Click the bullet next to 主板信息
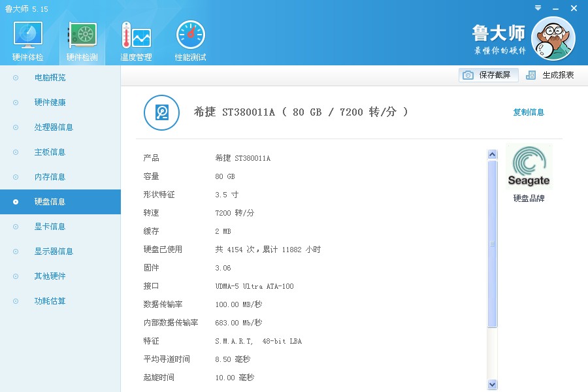The width and height of the screenshot is (588, 392). click(x=16, y=152)
